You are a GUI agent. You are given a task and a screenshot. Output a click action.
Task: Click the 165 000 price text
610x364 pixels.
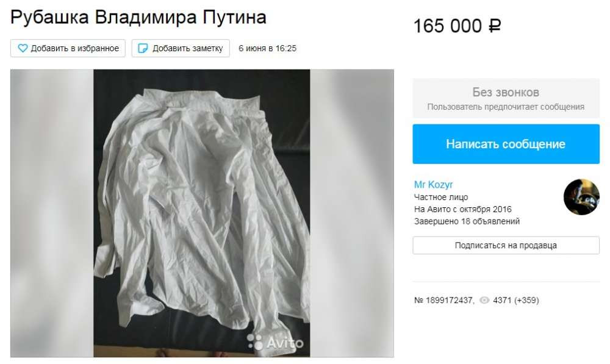point(447,26)
